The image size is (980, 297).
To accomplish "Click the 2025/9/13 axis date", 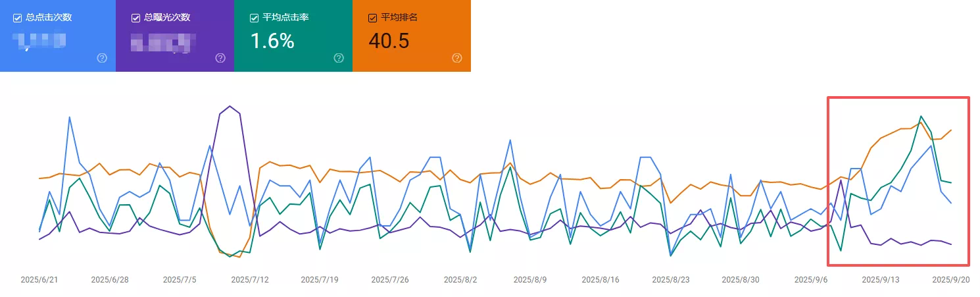I will pyautogui.click(x=881, y=280).
